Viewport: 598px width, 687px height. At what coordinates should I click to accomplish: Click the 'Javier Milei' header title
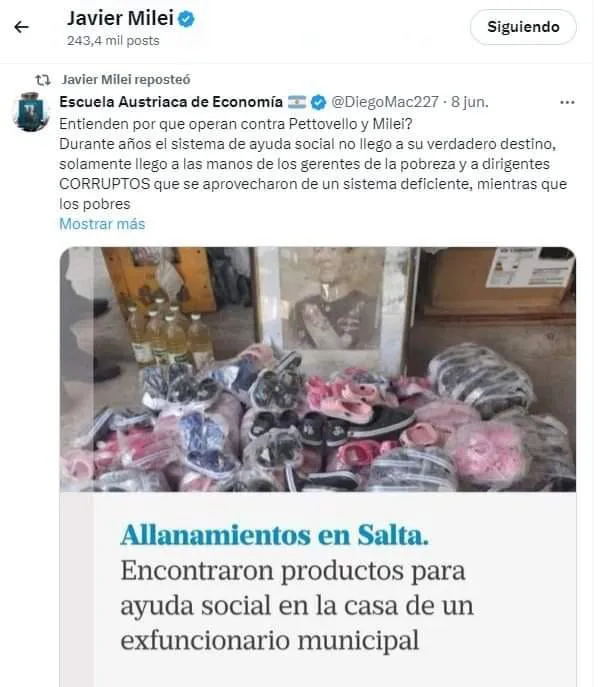120,18
